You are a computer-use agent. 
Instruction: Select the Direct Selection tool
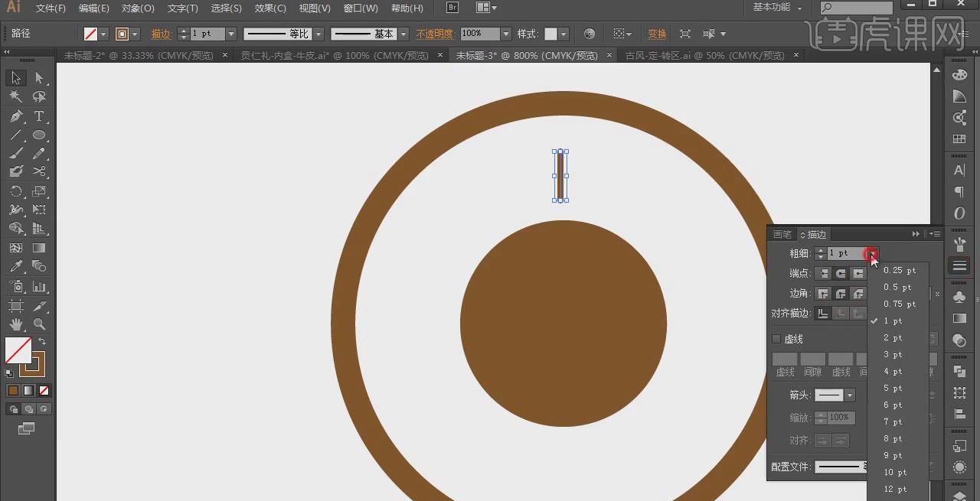39,78
